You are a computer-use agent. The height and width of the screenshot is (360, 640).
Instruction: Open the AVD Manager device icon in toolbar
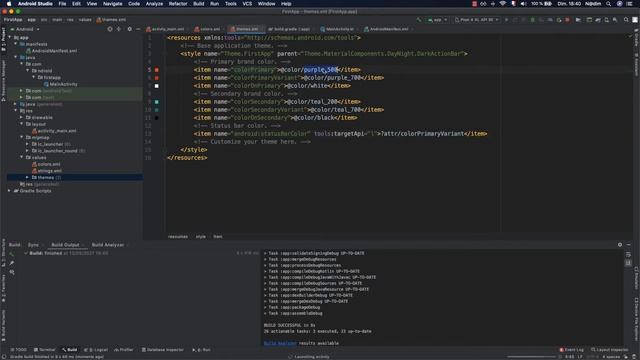(607, 20)
